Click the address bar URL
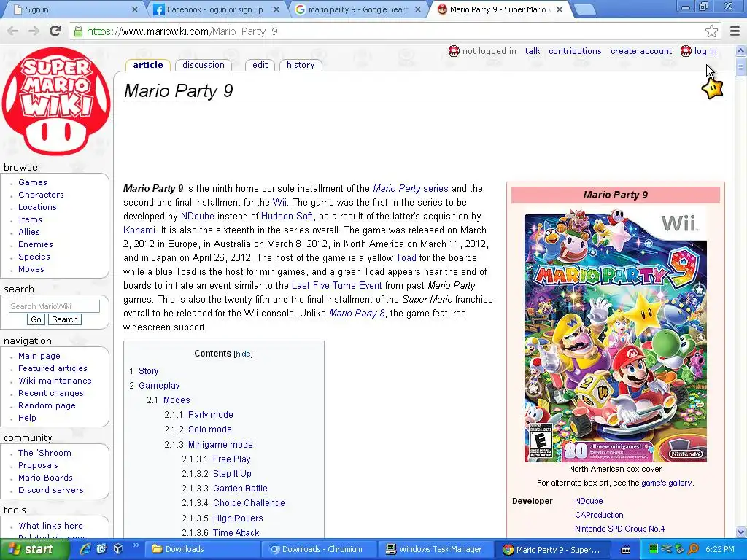Screen dimensions: 747x560 (182, 31)
